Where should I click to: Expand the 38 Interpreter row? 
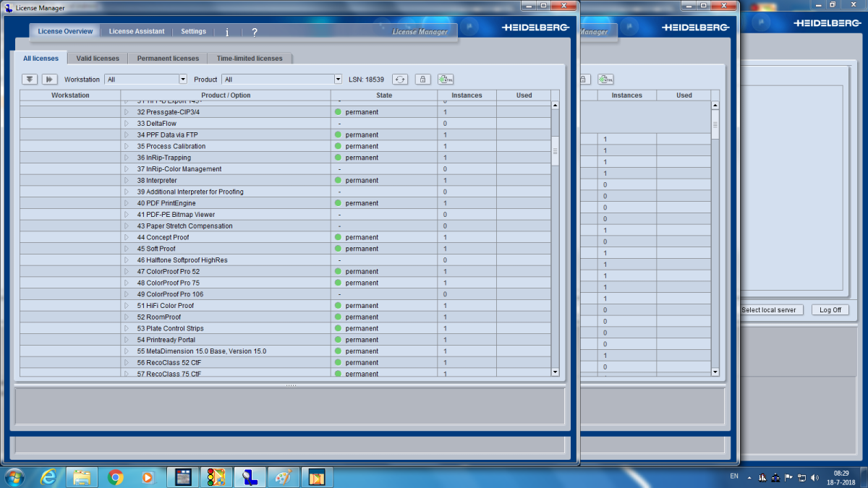[126, 181]
